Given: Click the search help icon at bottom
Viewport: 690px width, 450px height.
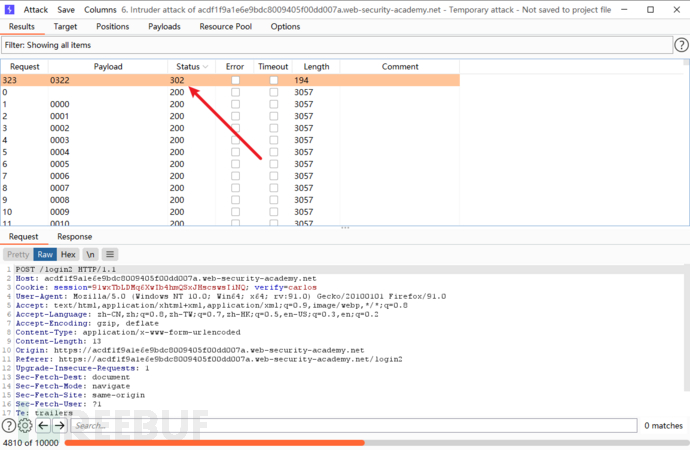Looking at the screenshot, I should [9, 425].
